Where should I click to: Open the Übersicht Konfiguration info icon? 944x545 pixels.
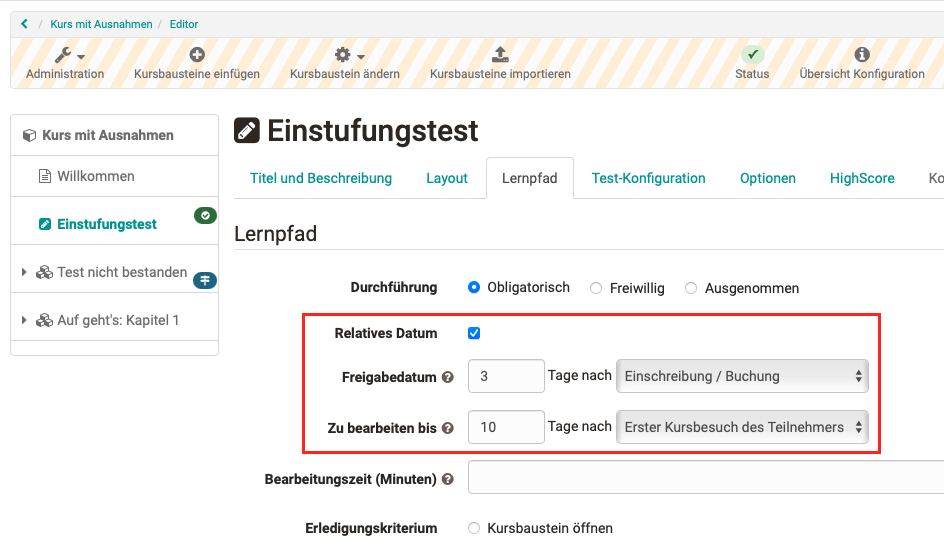(862, 55)
